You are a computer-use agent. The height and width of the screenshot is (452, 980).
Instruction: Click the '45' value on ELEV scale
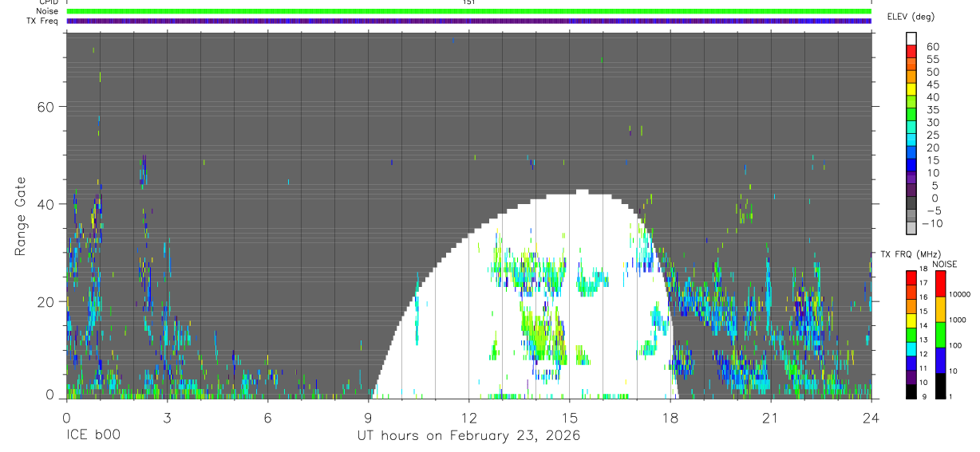(932, 85)
